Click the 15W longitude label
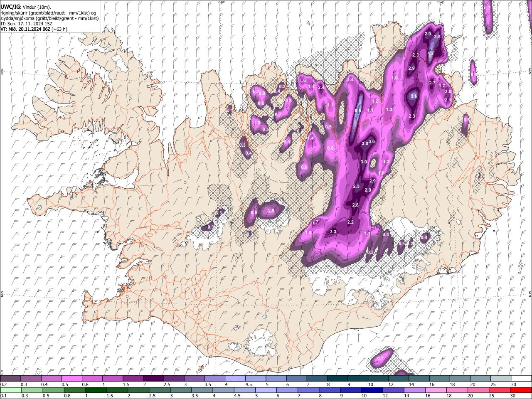 (x=440, y=2)
